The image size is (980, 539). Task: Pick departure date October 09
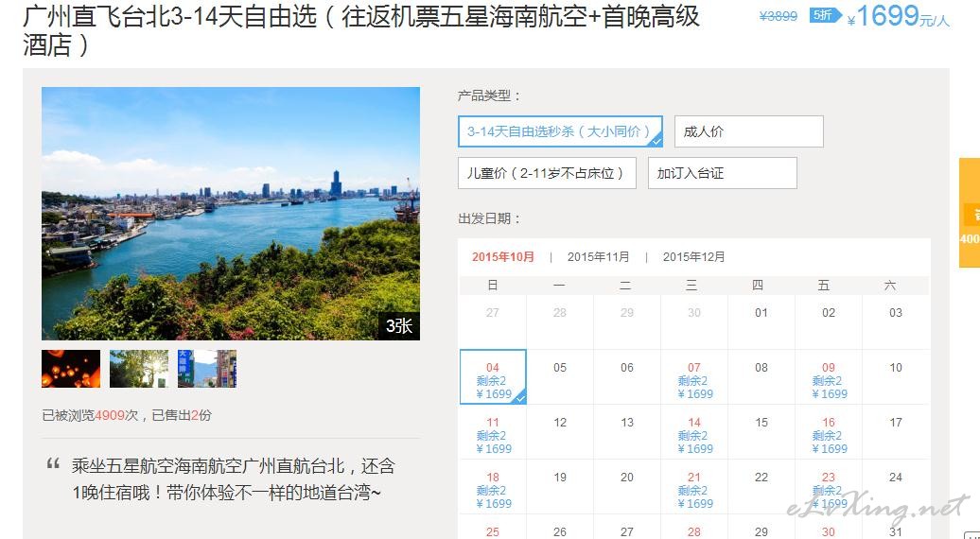pyautogui.click(x=829, y=376)
